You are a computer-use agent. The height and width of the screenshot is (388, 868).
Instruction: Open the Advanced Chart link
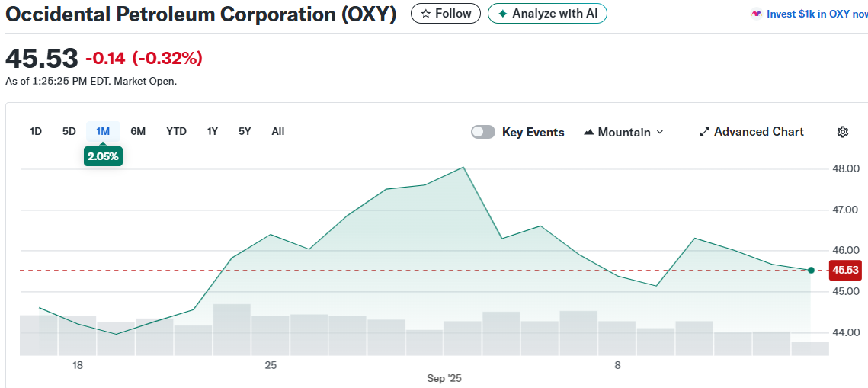click(751, 132)
